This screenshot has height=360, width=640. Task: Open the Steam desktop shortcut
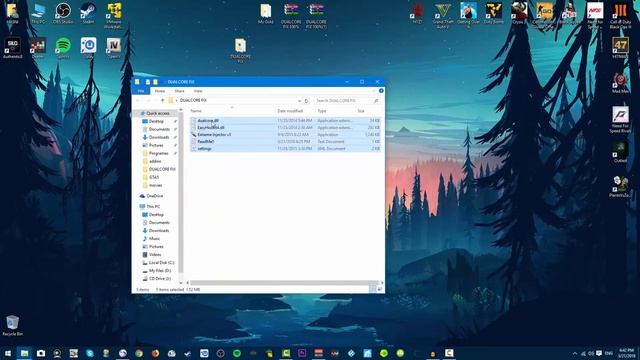coord(88,13)
